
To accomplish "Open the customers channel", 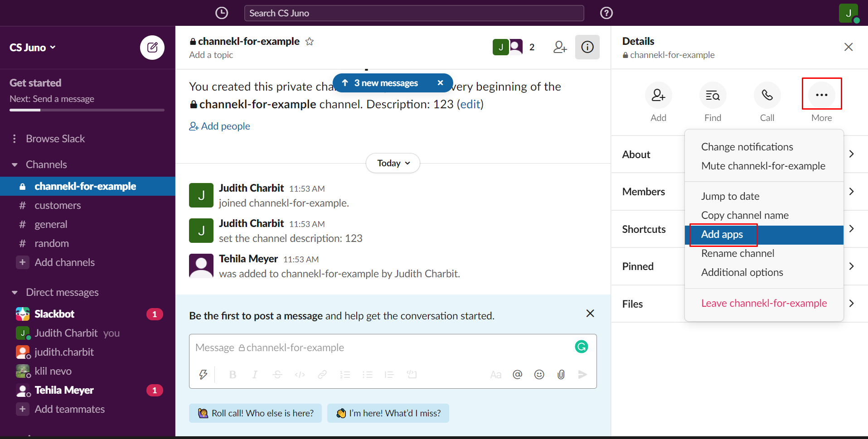I will [x=87, y=205].
